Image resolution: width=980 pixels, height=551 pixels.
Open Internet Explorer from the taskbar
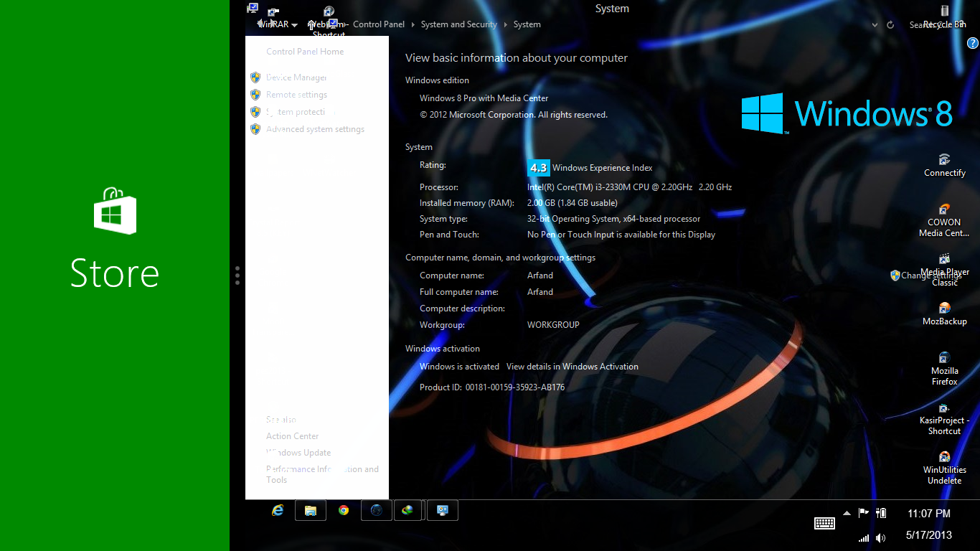(x=278, y=510)
